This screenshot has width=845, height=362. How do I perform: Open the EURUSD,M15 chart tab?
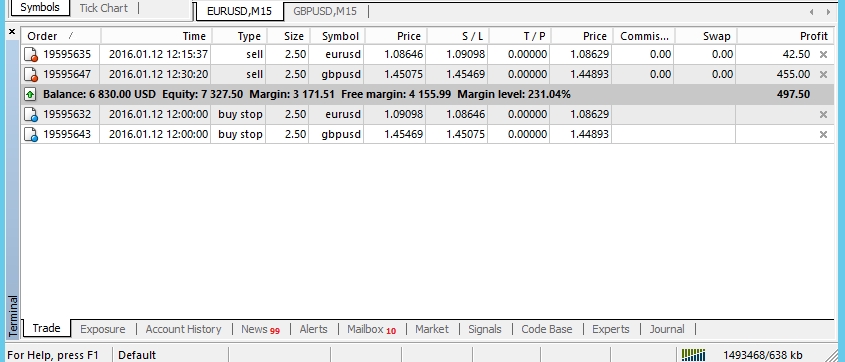(x=239, y=11)
